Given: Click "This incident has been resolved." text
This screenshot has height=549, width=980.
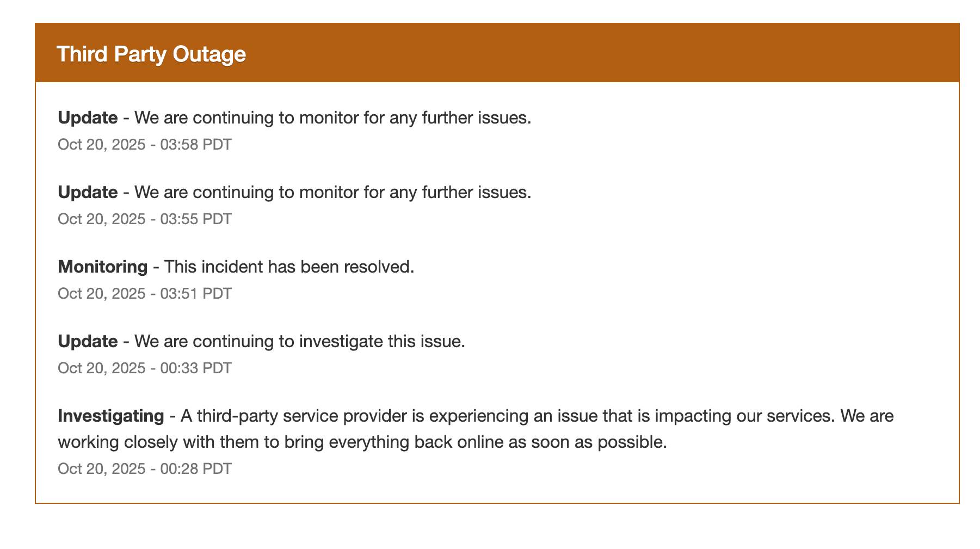Looking at the screenshot, I should [289, 267].
